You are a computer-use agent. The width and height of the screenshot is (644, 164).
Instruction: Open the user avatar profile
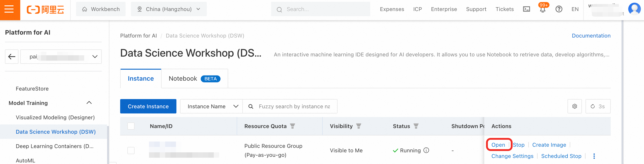click(x=634, y=9)
